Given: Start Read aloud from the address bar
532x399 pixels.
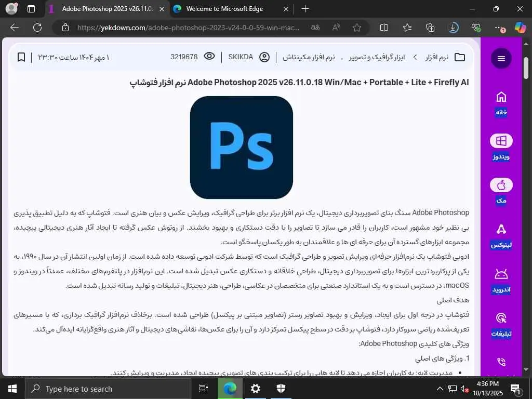Looking at the screenshot, I should (336, 28).
